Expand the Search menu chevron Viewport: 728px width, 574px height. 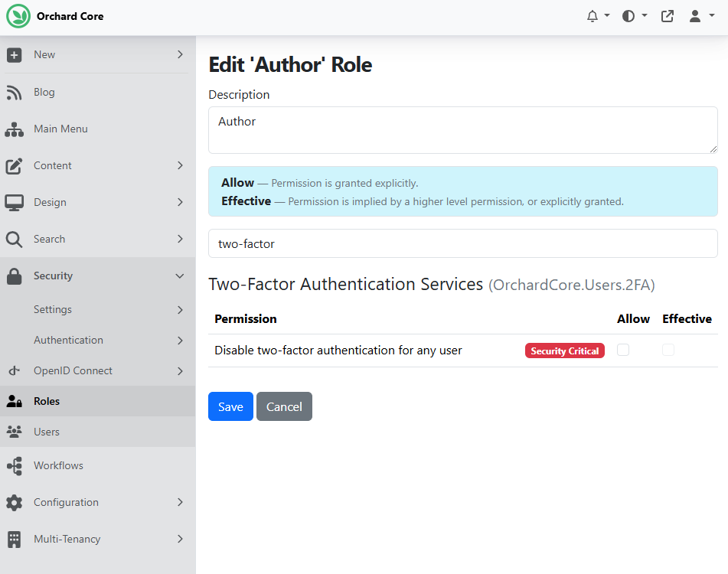click(x=180, y=239)
